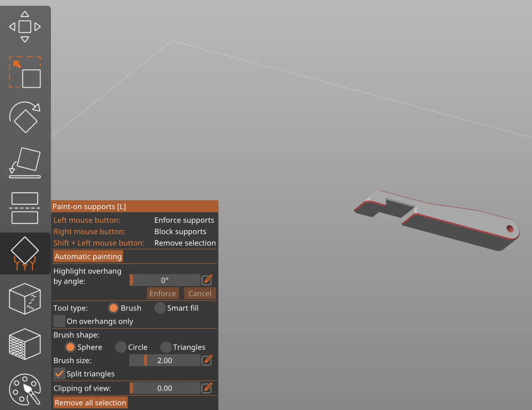Image resolution: width=532 pixels, height=410 pixels.
Task: Click the Automatic painting button
Action: click(88, 256)
